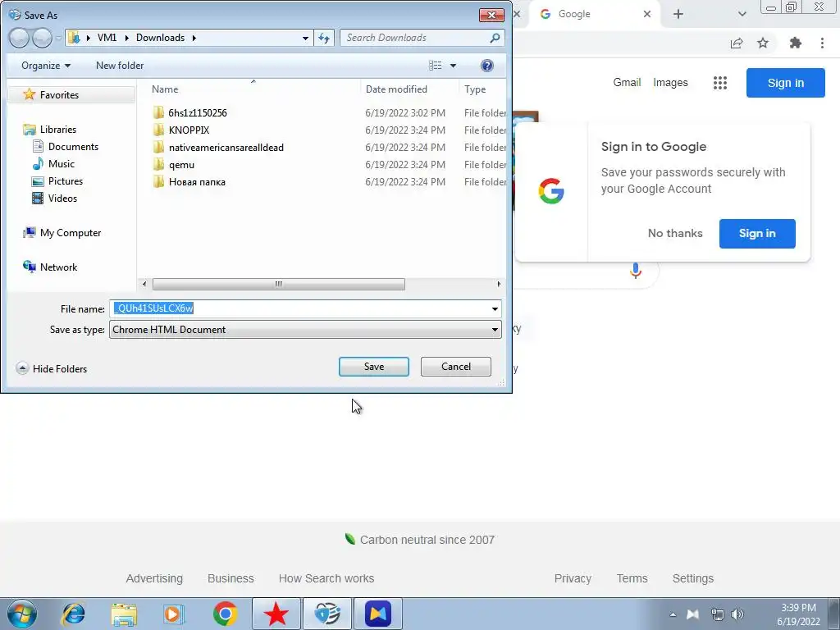The image size is (840, 630).
Task: Click the Save button
Action: (374, 367)
